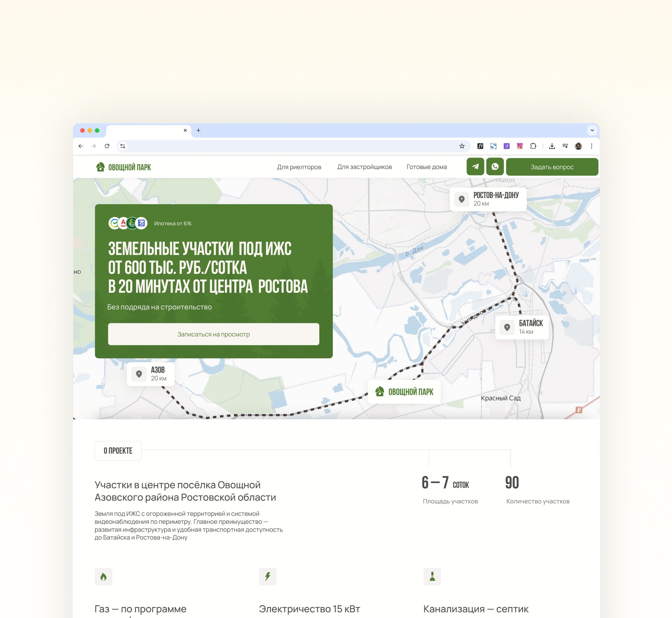Image resolution: width=672 pixels, height=618 pixels.
Task: Open the user profile avatar icon
Action: point(578,146)
